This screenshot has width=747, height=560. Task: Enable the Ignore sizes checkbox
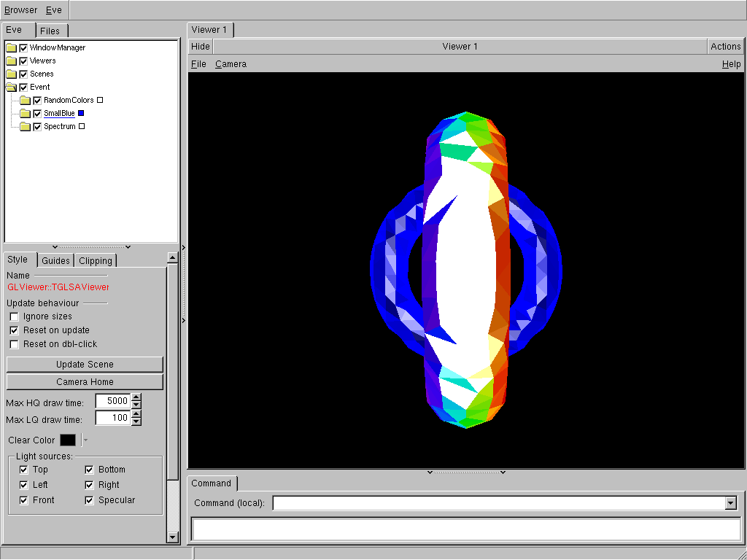[x=14, y=316]
